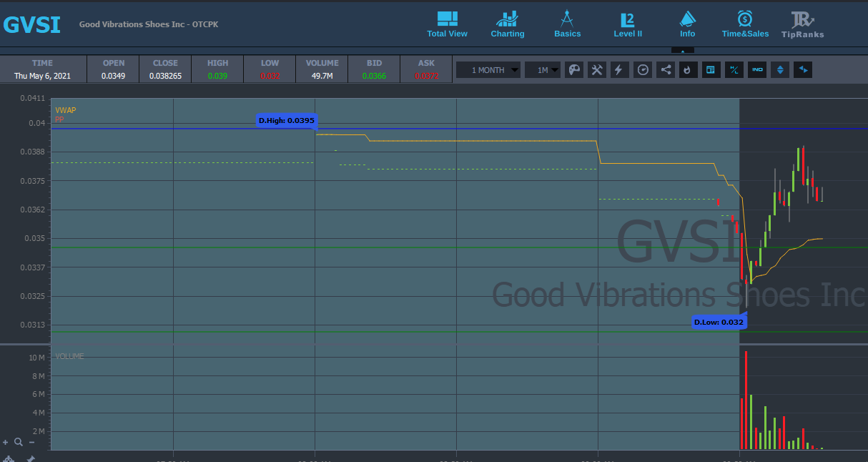The image size is (868, 462).
Task: Zoom in with the plus icon
Action: click(x=6, y=443)
